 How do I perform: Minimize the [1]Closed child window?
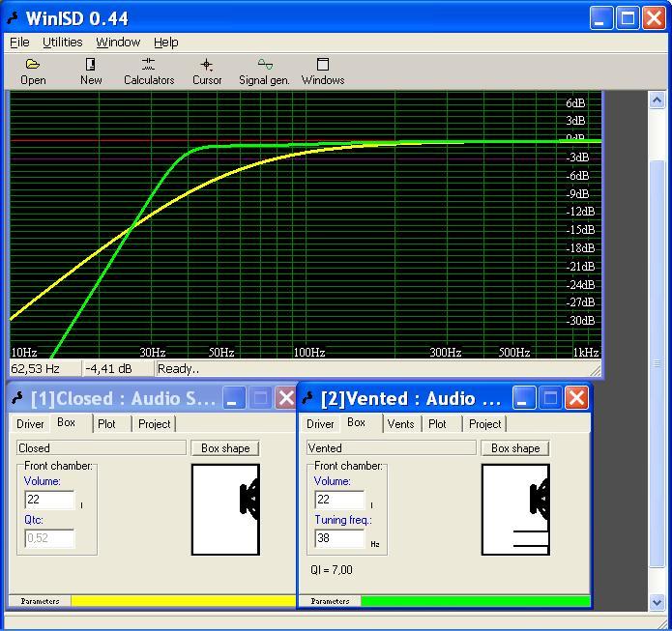[233, 398]
